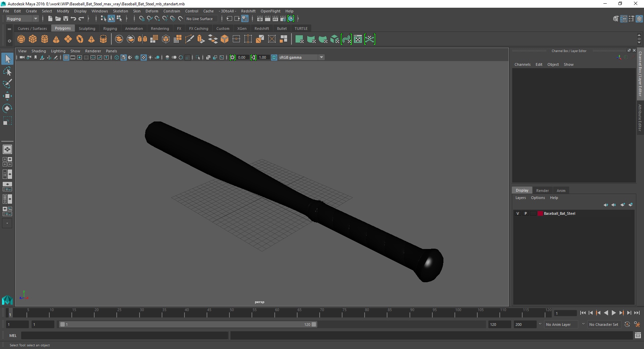Switch to the Rendering shelf tab
The width and height of the screenshot is (644, 349).
[x=160, y=29]
